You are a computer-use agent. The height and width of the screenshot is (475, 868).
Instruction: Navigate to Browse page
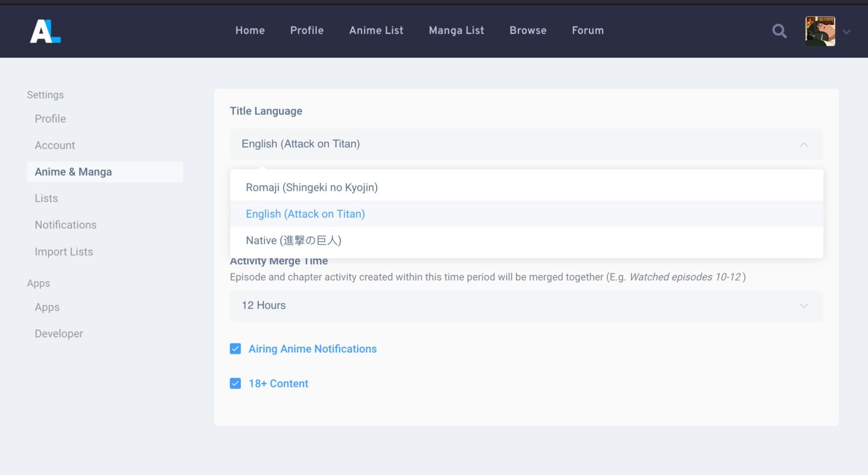(x=528, y=30)
